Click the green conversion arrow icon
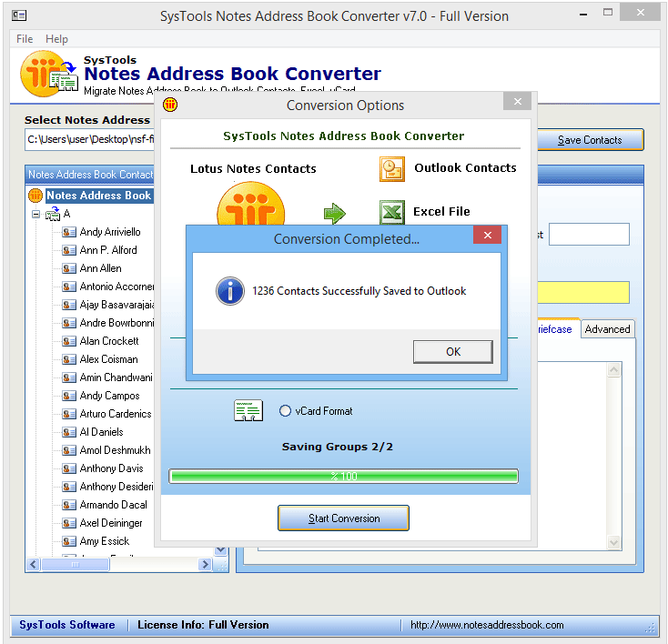This screenshot has width=668, height=644. pyautogui.click(x=335, y=214)
